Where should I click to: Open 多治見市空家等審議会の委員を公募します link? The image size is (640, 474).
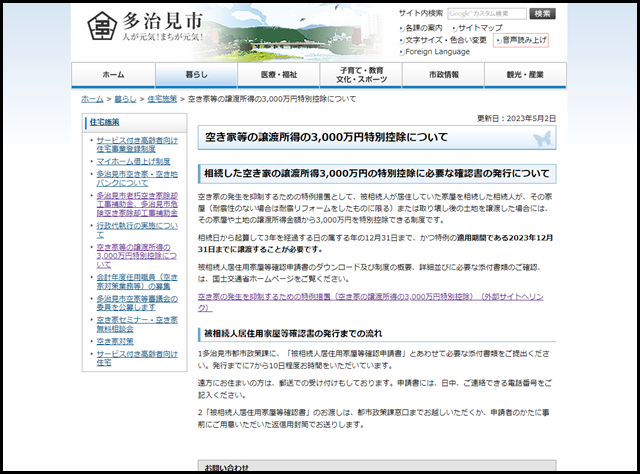tap(137, 303)
